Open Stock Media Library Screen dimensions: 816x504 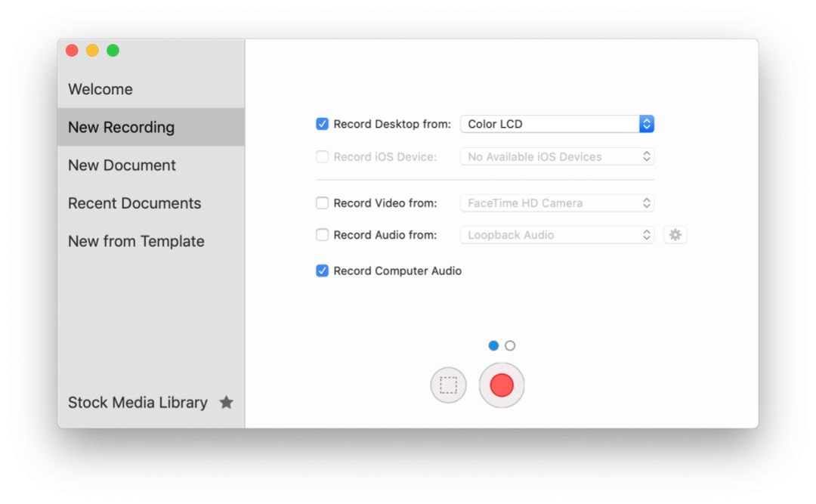[138, 403]
